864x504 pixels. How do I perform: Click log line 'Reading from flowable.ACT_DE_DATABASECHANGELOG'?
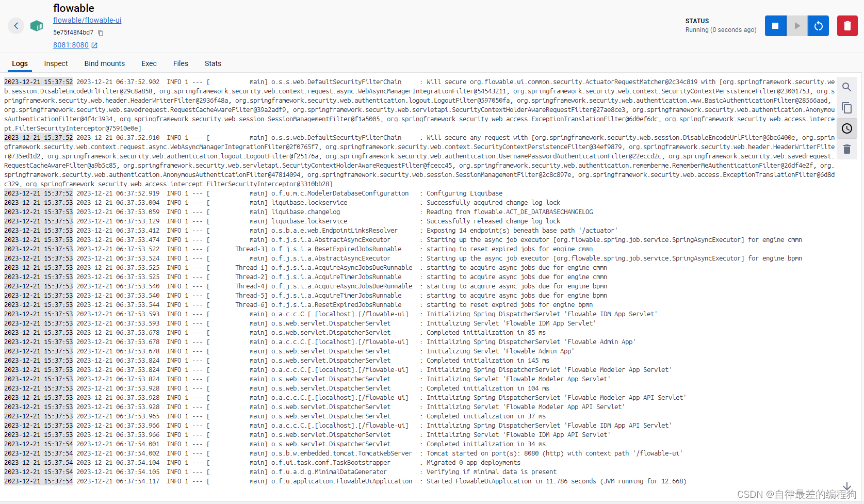coord(510,212)
